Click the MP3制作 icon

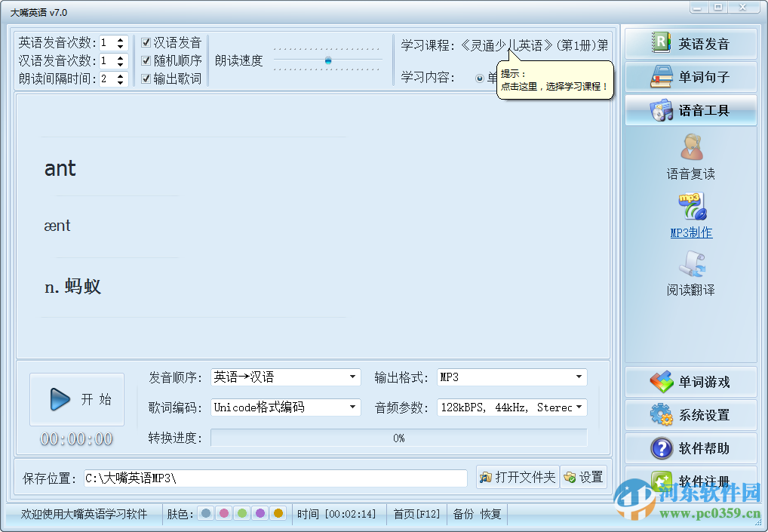point(692,206)
